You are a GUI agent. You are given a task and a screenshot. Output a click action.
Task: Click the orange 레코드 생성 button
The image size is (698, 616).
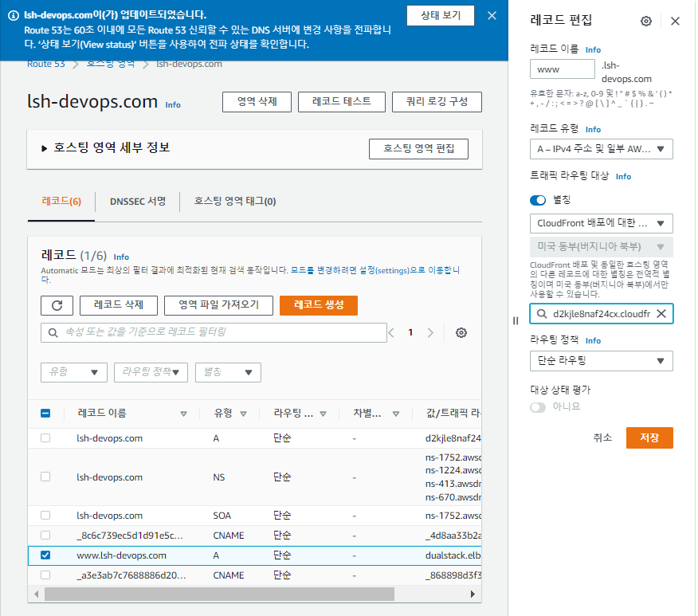coord(319,305)
